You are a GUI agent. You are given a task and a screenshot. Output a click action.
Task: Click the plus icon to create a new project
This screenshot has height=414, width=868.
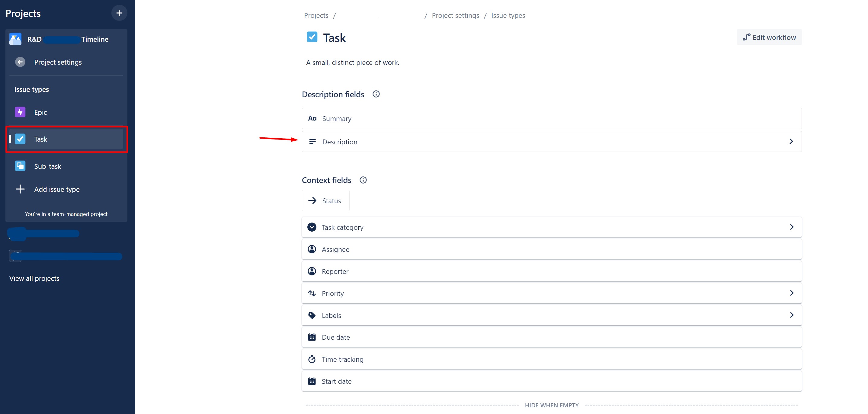pyautogui.click(x=119, y=13)
